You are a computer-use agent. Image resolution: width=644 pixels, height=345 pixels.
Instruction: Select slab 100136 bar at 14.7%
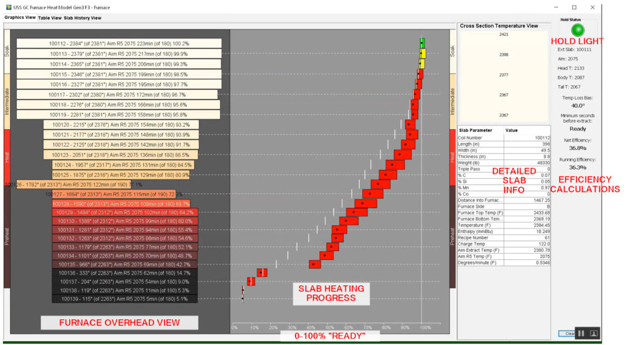pyautogui.click(x=125, y=273)
